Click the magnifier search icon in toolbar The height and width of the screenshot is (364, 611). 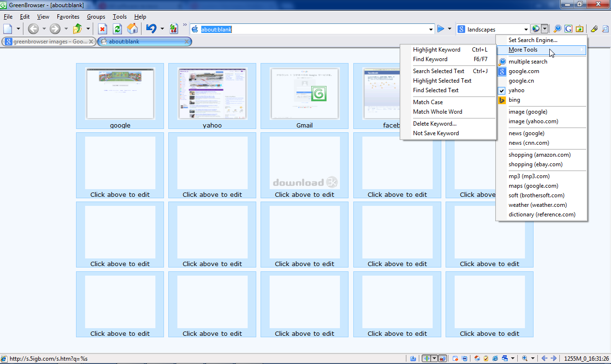tap(557, 29)
